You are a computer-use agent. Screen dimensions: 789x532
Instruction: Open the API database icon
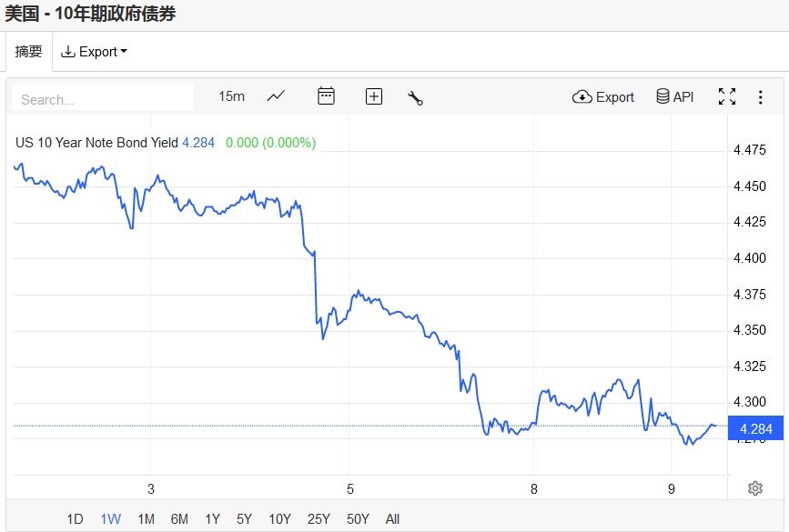[675, 96]
